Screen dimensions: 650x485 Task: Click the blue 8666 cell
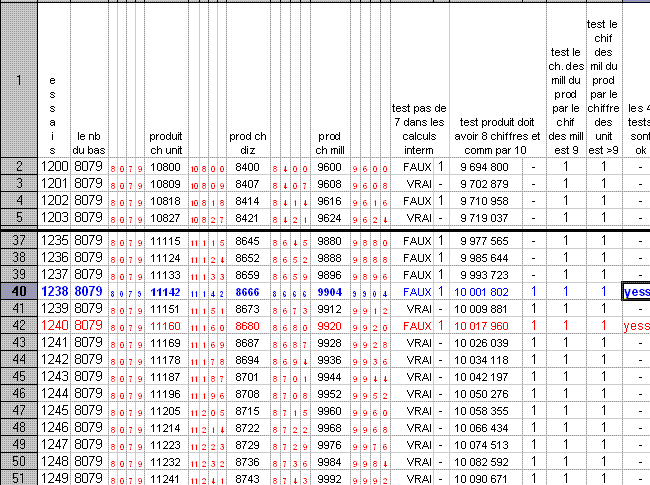(x=247, y=291)
